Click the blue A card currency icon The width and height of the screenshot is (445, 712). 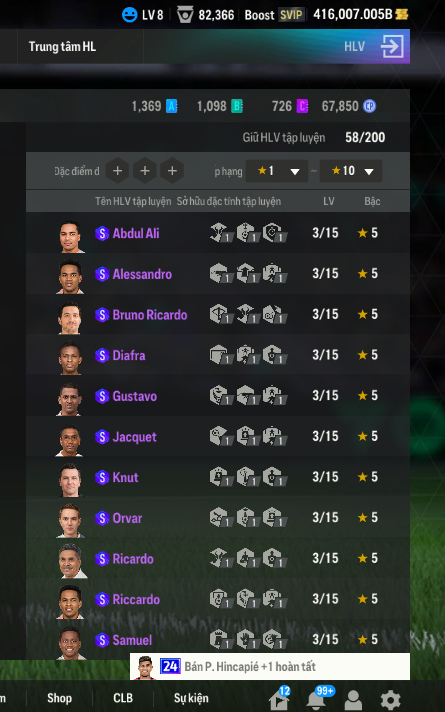172,106
